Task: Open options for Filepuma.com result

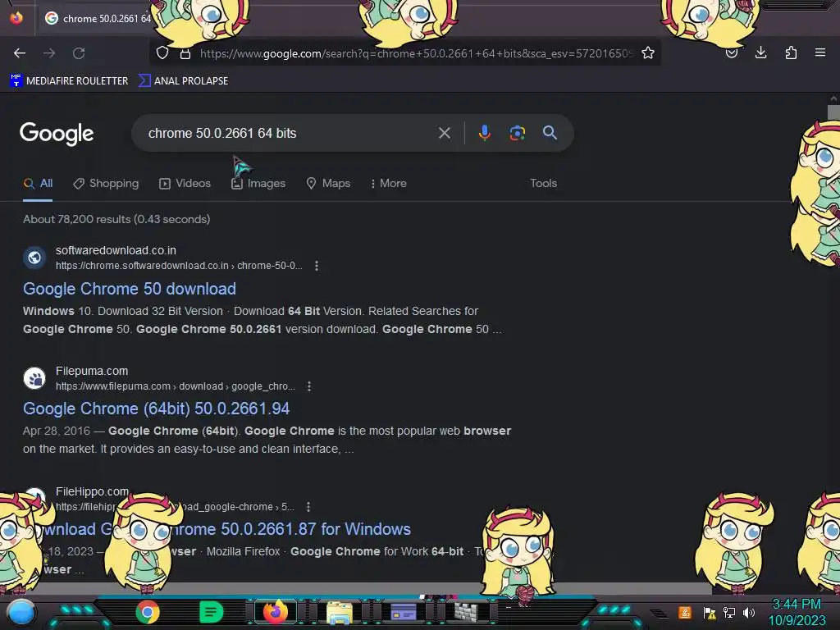Action: pos(309,386)
